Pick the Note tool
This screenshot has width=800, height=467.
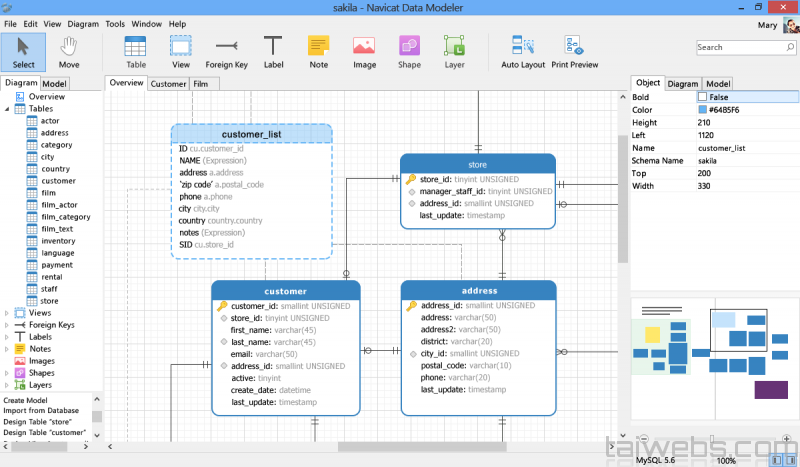pyautogui.click(x=318, y=51)
